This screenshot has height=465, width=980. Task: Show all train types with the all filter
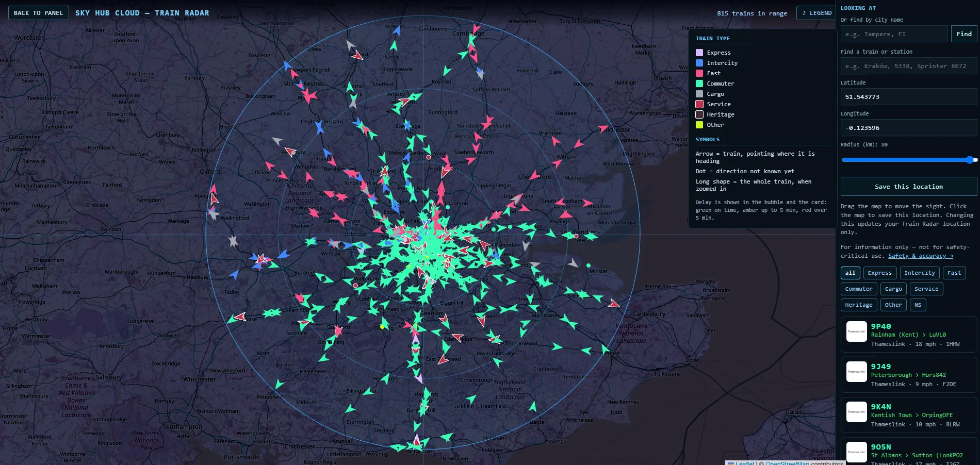click(850, 273)
